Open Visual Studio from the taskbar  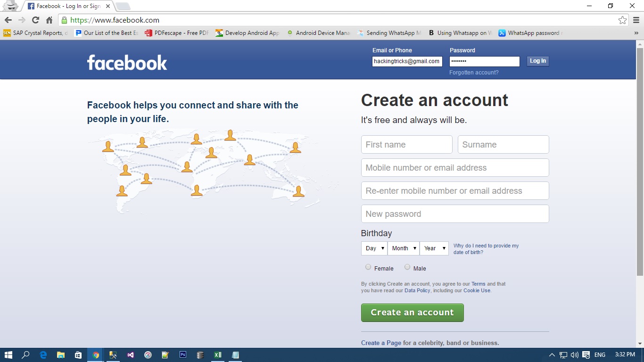tap(131, 355)
